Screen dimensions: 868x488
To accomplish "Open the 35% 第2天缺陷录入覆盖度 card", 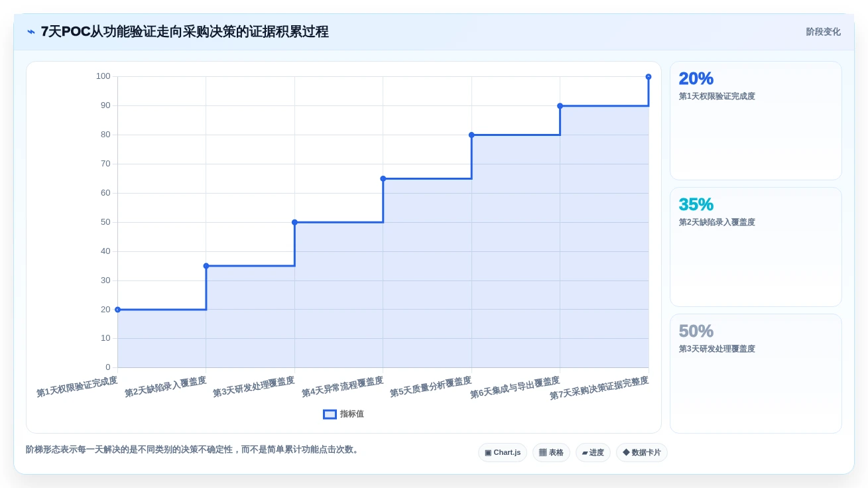I will click(756, 247).
